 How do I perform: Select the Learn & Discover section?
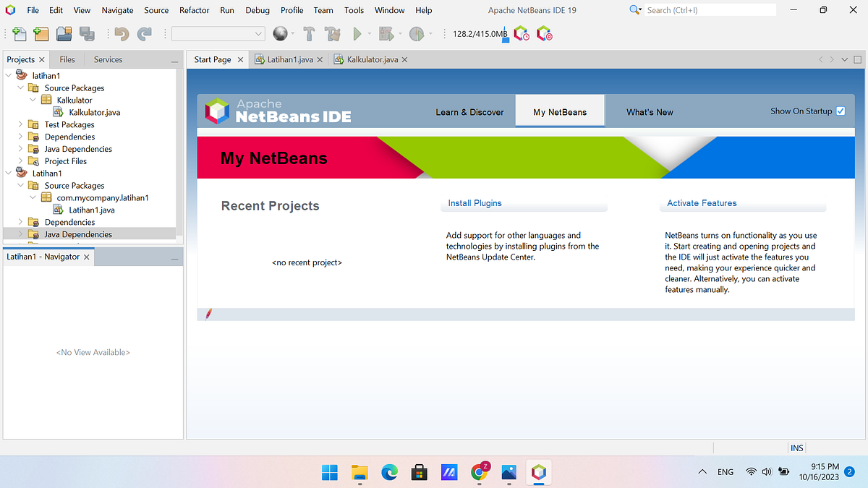pyautogui.click(x=469, y=112)
